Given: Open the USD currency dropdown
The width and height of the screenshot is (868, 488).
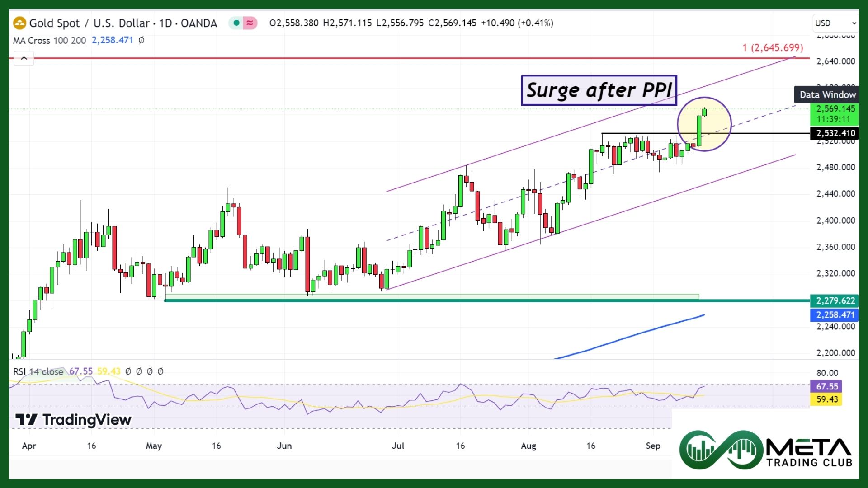Looking at the screenshot, I should pyautogui.click(x=835, y=23).
